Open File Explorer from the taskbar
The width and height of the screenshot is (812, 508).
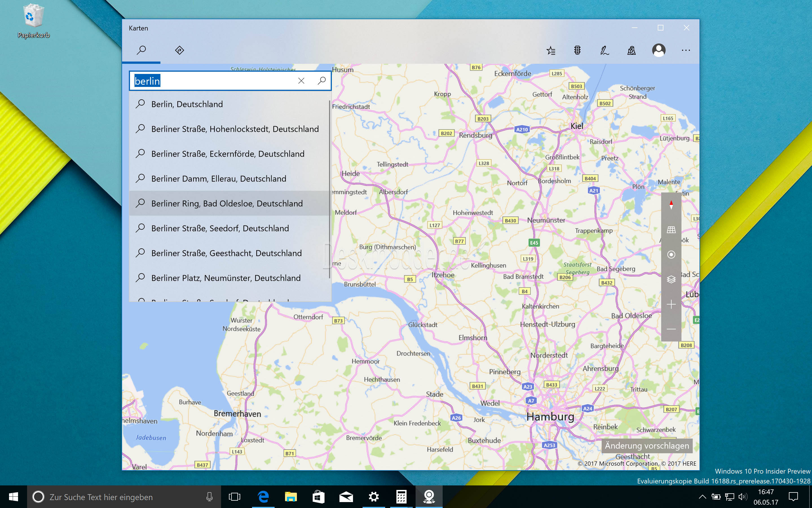291,497
